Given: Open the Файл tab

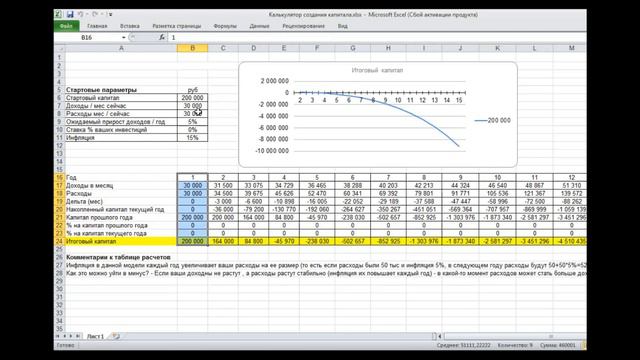Looking at the screenshot, I should point(66,26).
